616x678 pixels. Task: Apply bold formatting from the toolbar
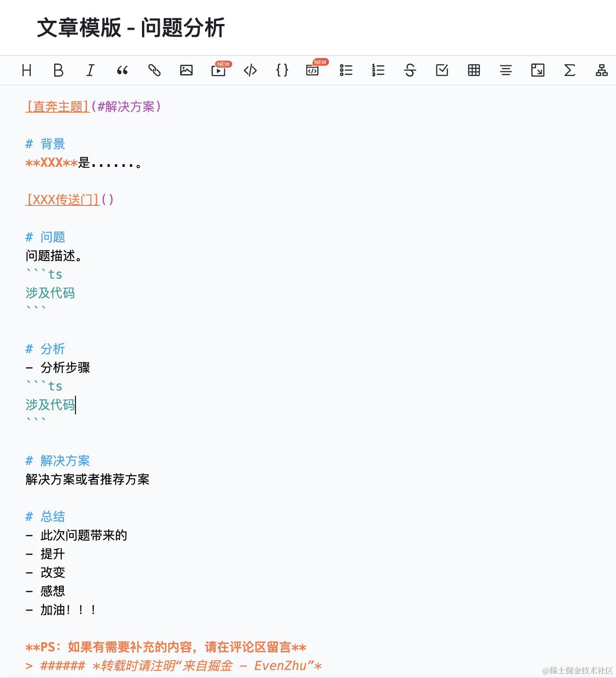59,70
